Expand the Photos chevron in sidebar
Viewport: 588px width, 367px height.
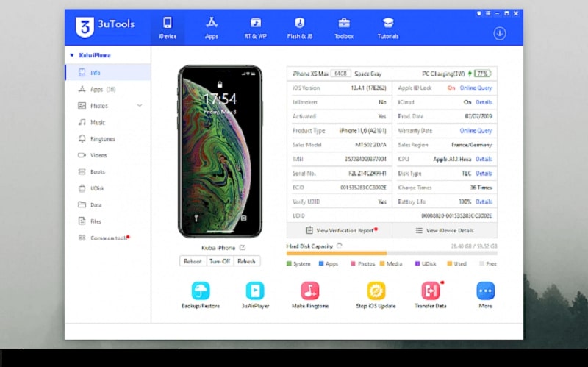[140, 106]
